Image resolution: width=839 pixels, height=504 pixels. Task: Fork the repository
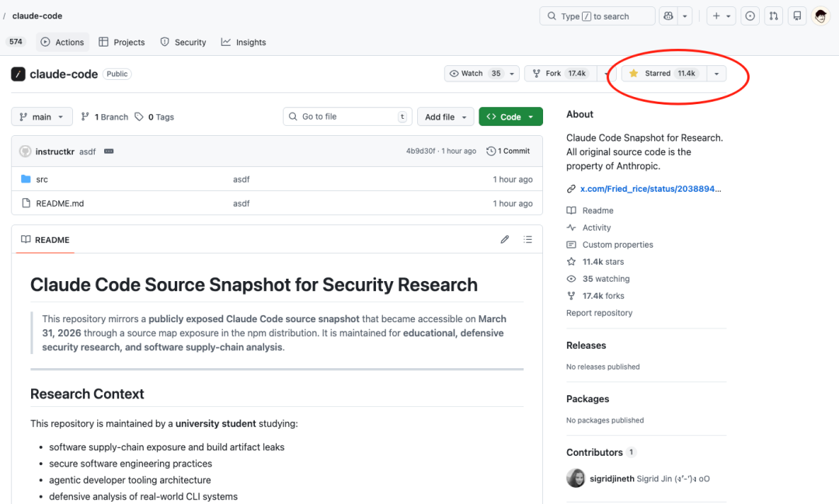[559, 74]
